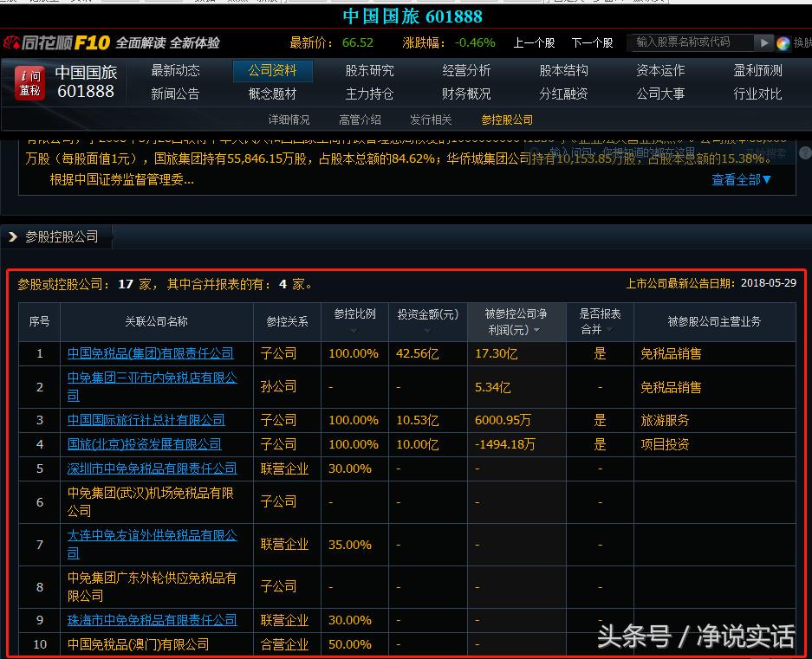Click the 关联公司名称 column header
The height and width of the screenshot is (659, 812).
156,321
